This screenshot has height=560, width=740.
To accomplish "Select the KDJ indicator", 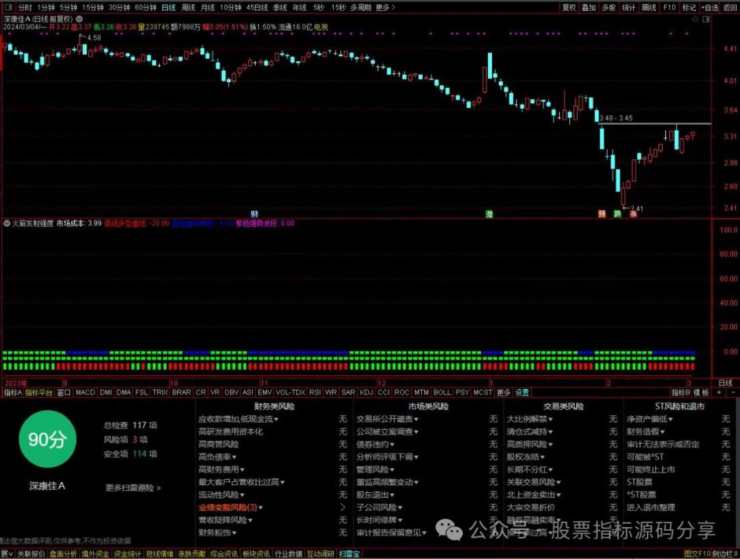I will point(366,392).
